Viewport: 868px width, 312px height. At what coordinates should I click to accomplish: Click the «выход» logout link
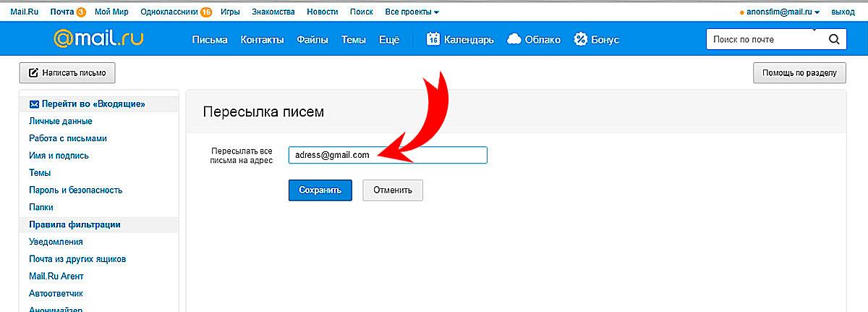[843, 12]
